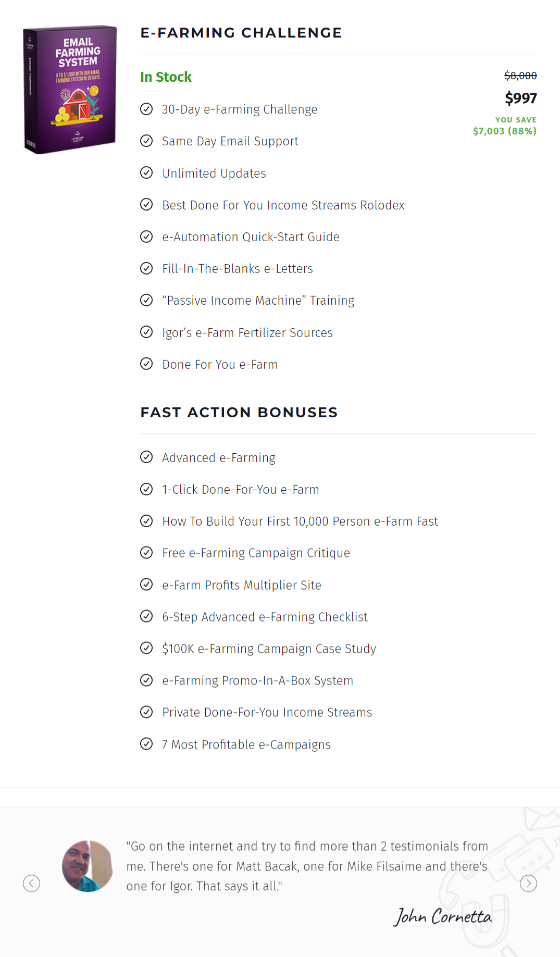Click checkmark next to e-Farm Profits Multiplier Site
Viewport: 560px width, 957px height.
click(146, 585)
